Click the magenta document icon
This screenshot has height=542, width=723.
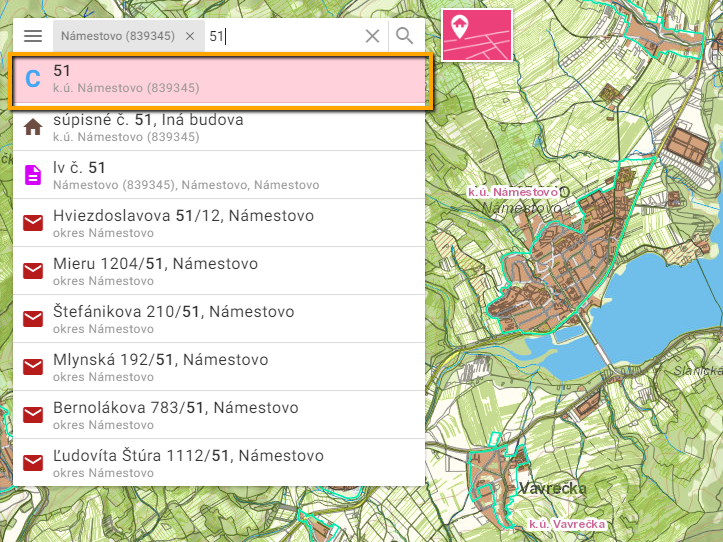pyautogui.click(x=33, y=175)
